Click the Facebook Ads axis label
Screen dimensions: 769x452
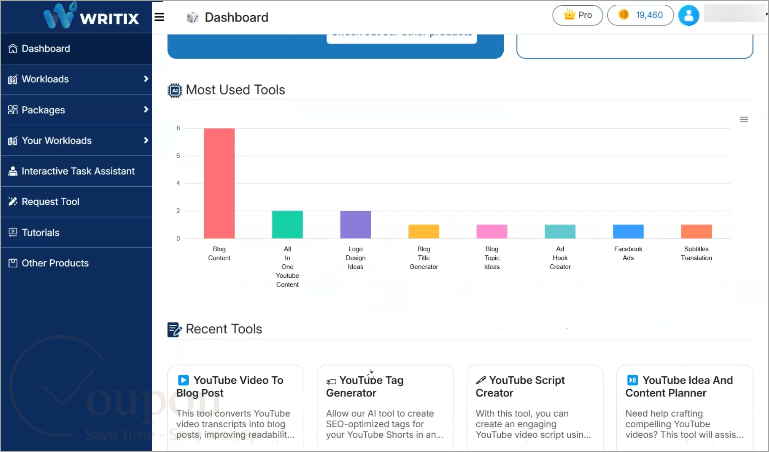628,253
